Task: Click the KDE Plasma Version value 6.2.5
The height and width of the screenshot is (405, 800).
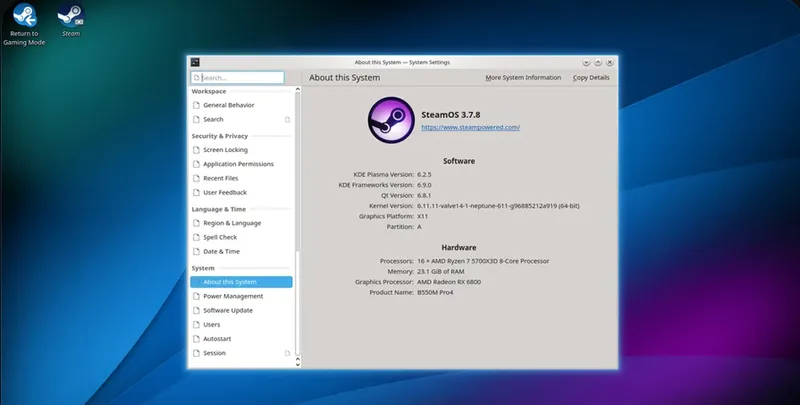Action: [424, 174]
